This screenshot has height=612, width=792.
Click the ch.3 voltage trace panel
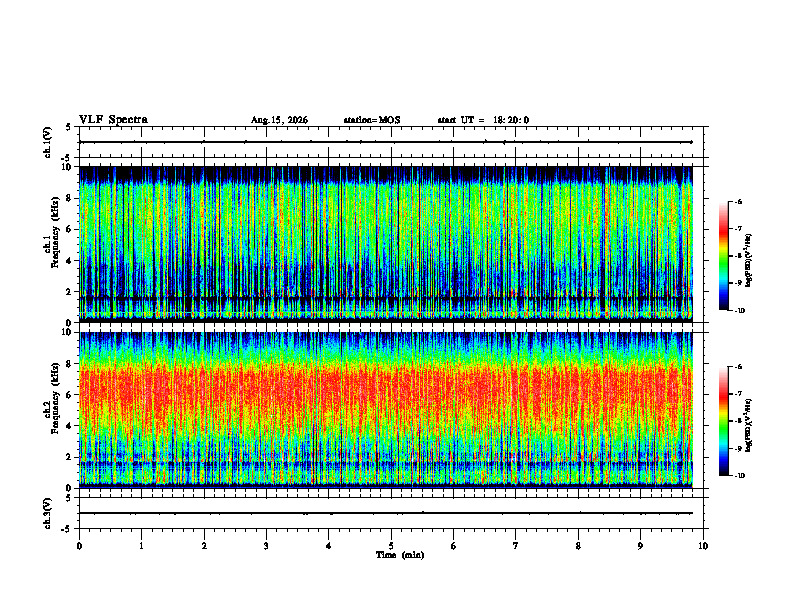(x=393, y=513)
